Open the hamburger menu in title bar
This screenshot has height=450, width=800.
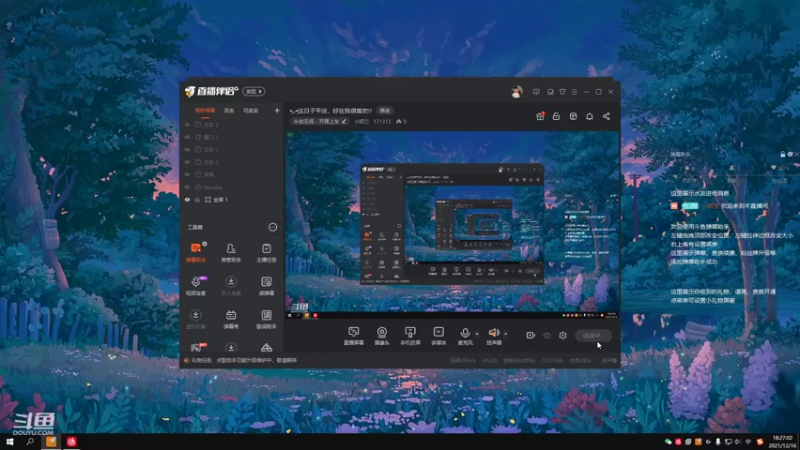coord(574,92)
